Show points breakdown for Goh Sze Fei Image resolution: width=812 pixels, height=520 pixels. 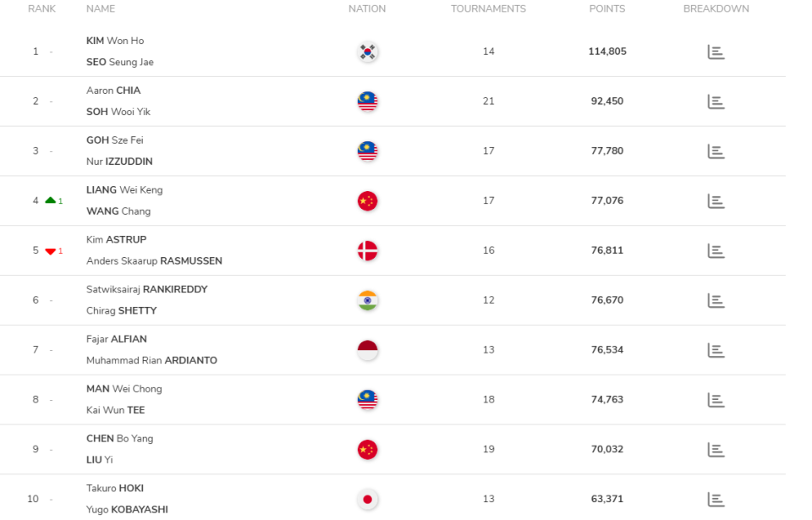pos(716,151)
